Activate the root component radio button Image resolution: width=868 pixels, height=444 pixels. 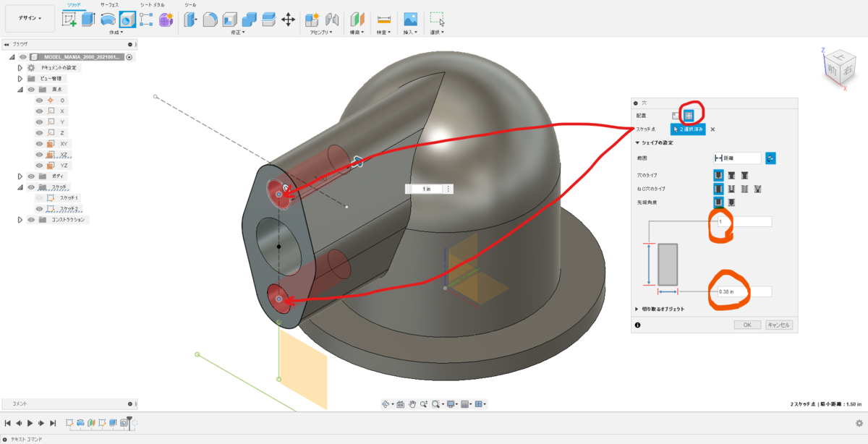129,57
